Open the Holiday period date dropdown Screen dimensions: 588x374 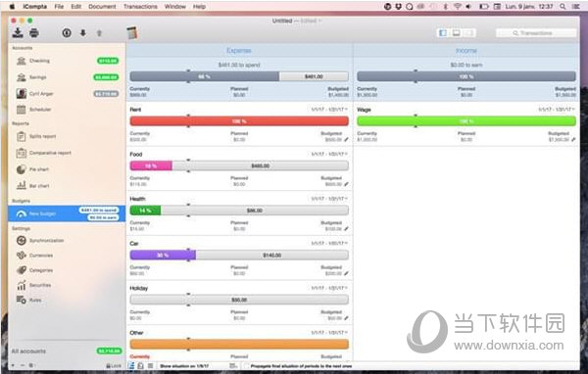click(329, 288)
